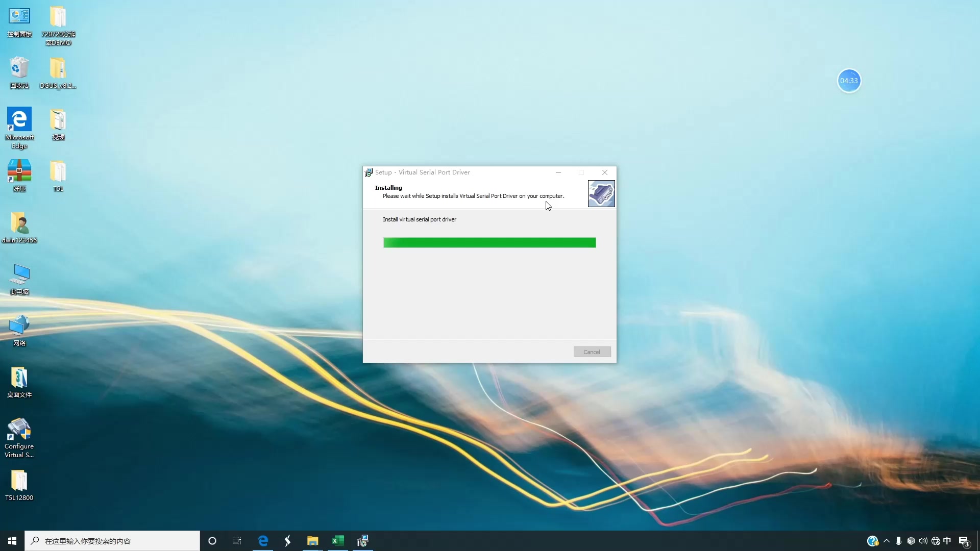Open the notification action center
980x551 pixels.
click(x=964, y=541)
